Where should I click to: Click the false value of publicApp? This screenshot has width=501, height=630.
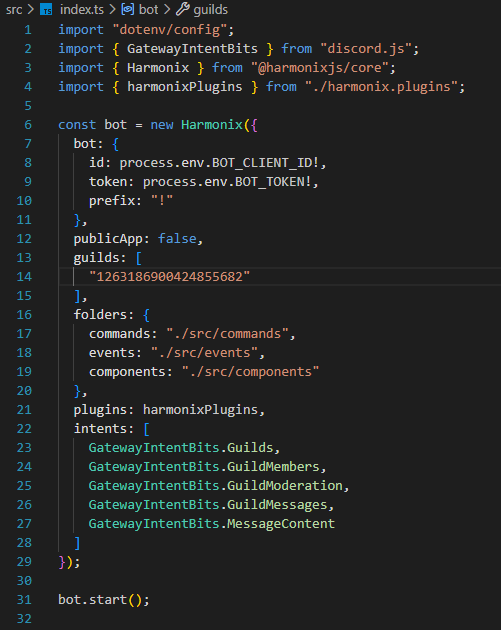coord(177,239)
